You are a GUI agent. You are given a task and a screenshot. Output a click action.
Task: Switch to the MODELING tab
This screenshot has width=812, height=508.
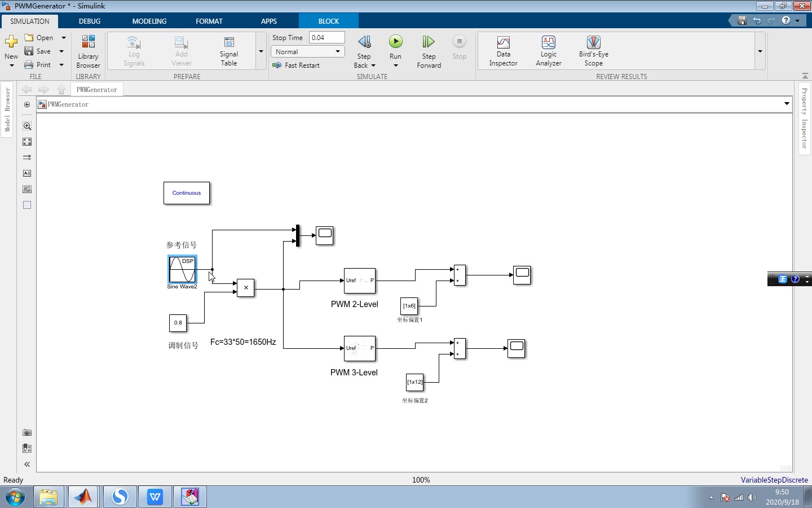(149, 21)
